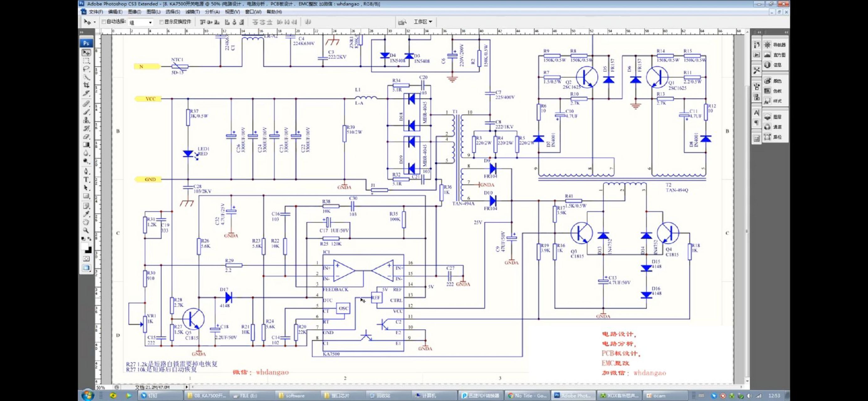868x401 pixels.
Task: Select the Eyedropper tool
Action: [x=86, y=214]
